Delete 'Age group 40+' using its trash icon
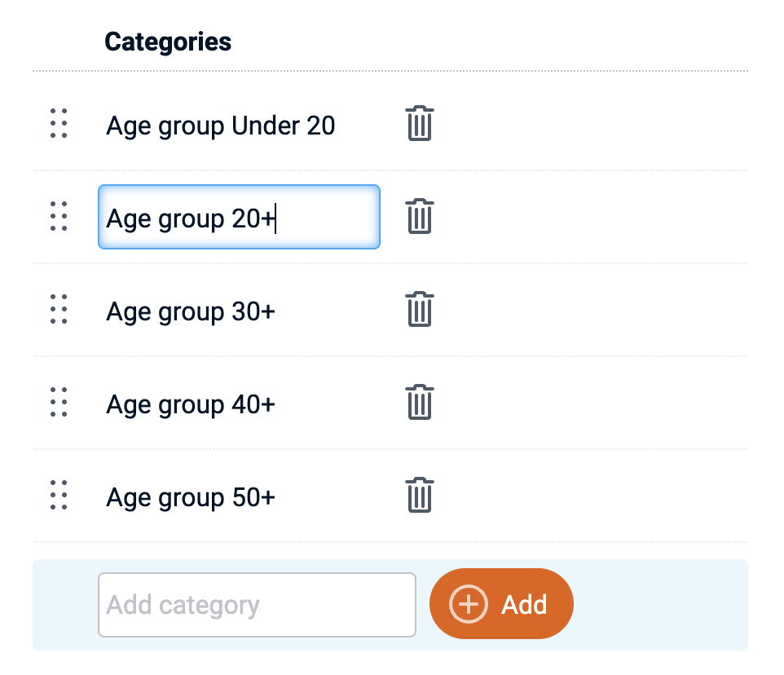 tap(419, 403)
